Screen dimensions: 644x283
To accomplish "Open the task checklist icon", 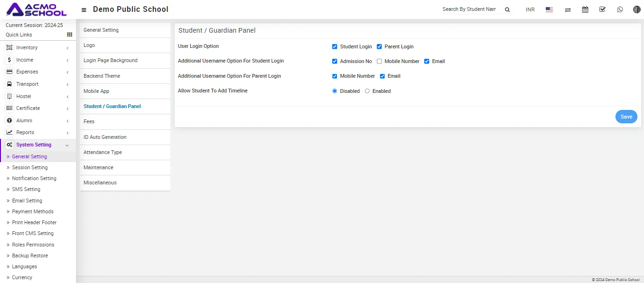I will 602,9.
